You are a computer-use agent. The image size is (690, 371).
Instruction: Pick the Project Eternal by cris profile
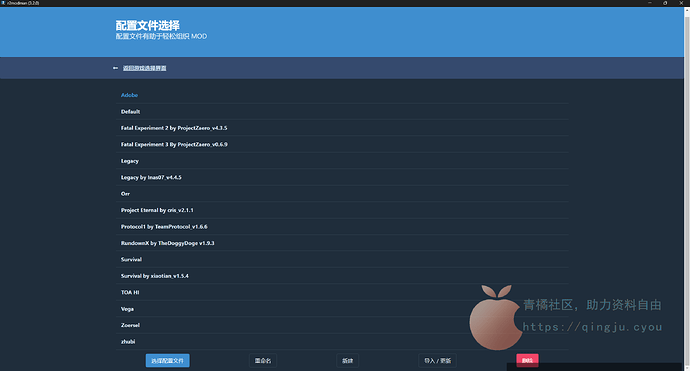[x=342, y=210]
